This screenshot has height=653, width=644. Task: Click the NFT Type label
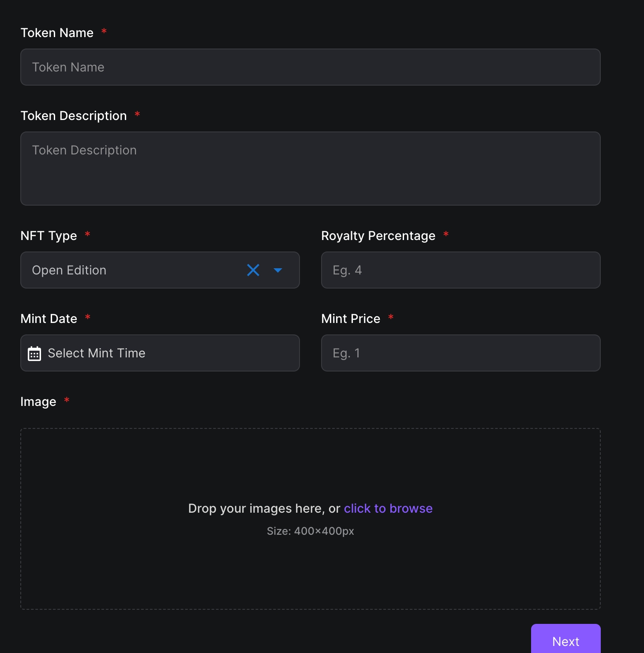(49, 236)
